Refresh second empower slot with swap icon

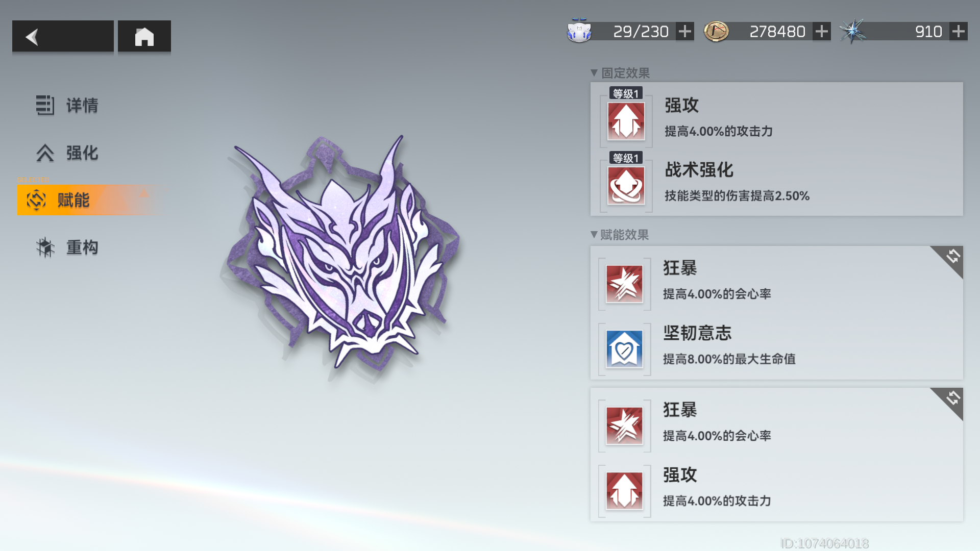pyautogui.click(x=952, y=398)
